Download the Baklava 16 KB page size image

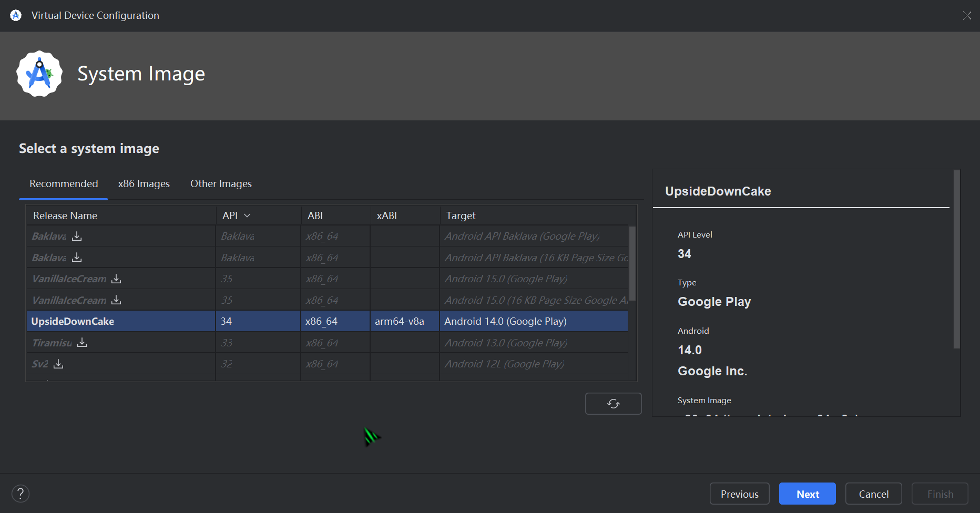(x=77, y=258)
